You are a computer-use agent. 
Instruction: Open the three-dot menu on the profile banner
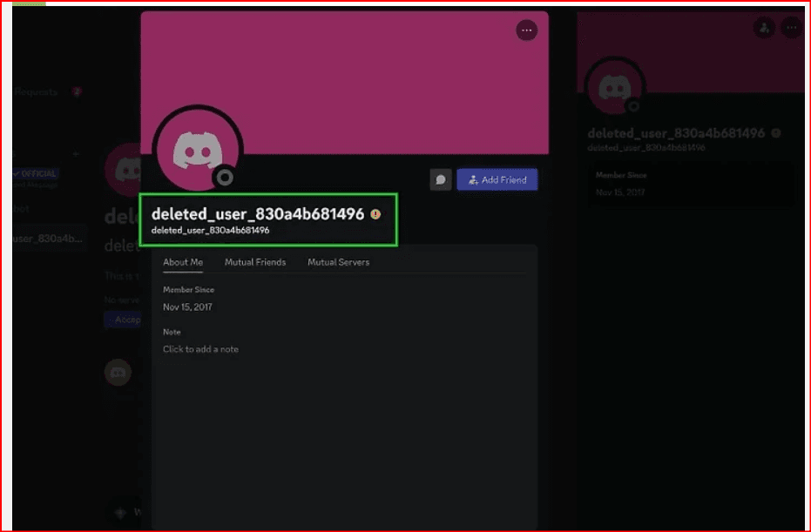click(526, 30)
